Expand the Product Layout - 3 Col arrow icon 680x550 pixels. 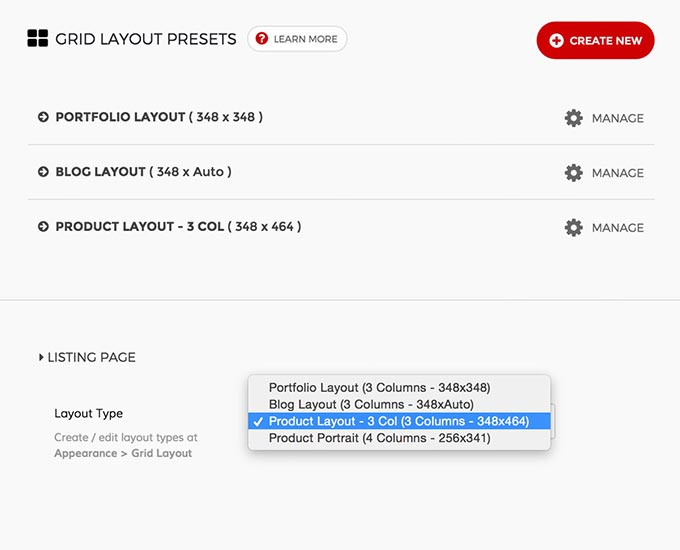43,226
